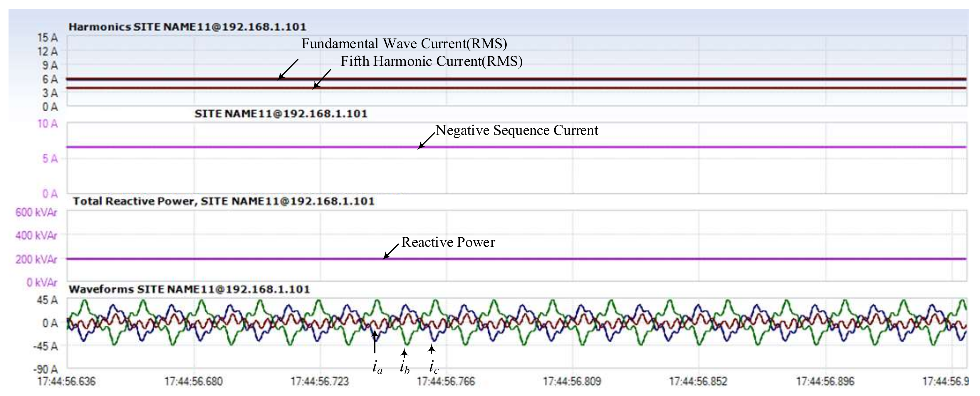Click the 17:44:56.636 time axis label
Viewport: 980px width, 396px height.
[x=67, y=381]
